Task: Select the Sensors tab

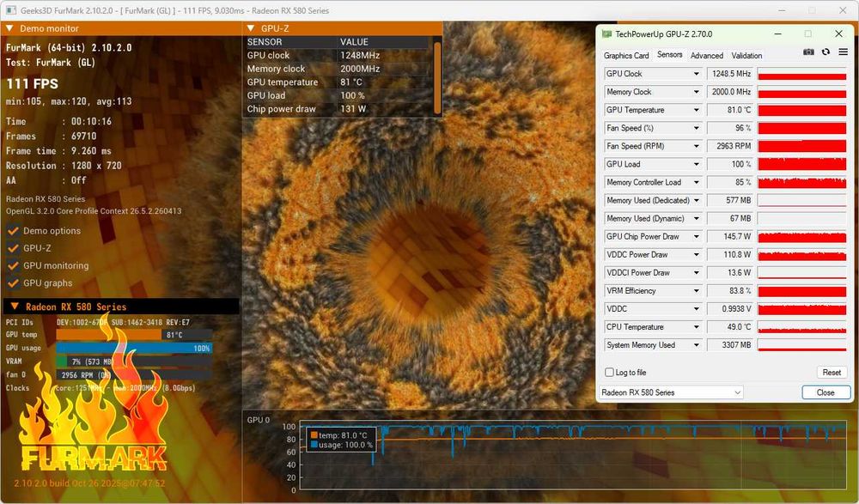Action: tap(669, 55)
